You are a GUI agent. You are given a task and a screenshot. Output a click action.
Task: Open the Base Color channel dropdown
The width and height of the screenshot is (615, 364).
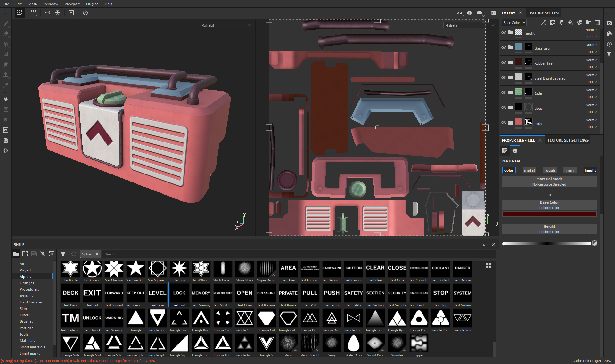point(514,23)
